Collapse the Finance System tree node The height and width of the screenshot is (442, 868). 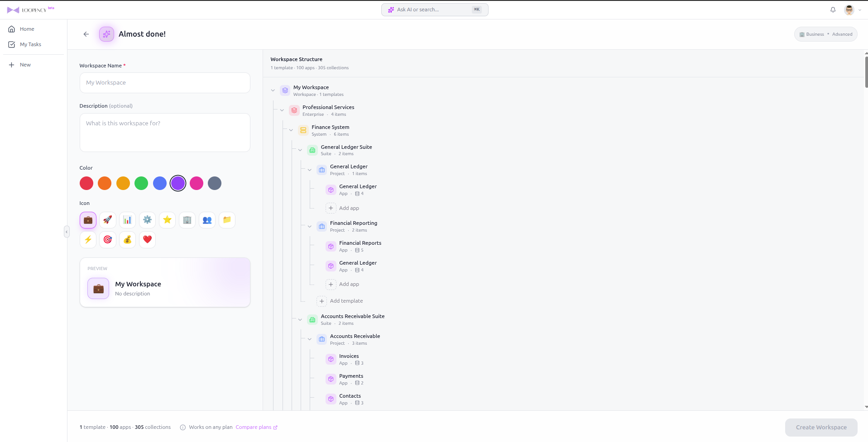click(291, 130)
